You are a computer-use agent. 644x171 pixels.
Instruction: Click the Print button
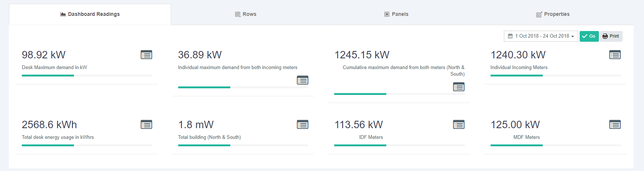tap(611, 36)
